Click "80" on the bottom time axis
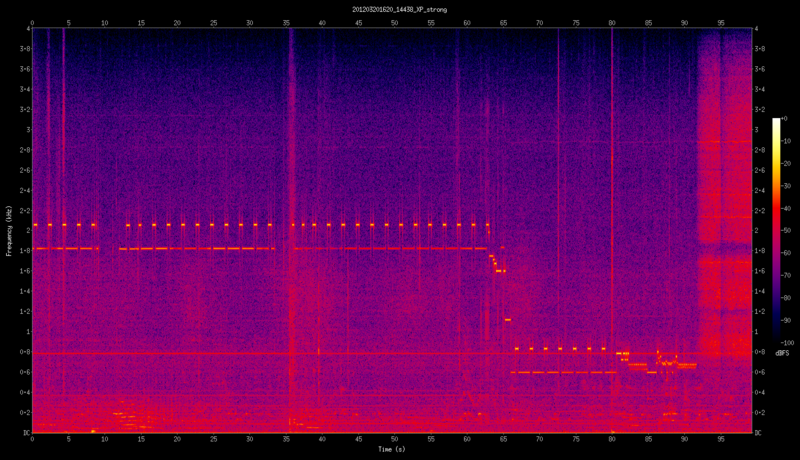Screen dimensions: 800x460 612,439
